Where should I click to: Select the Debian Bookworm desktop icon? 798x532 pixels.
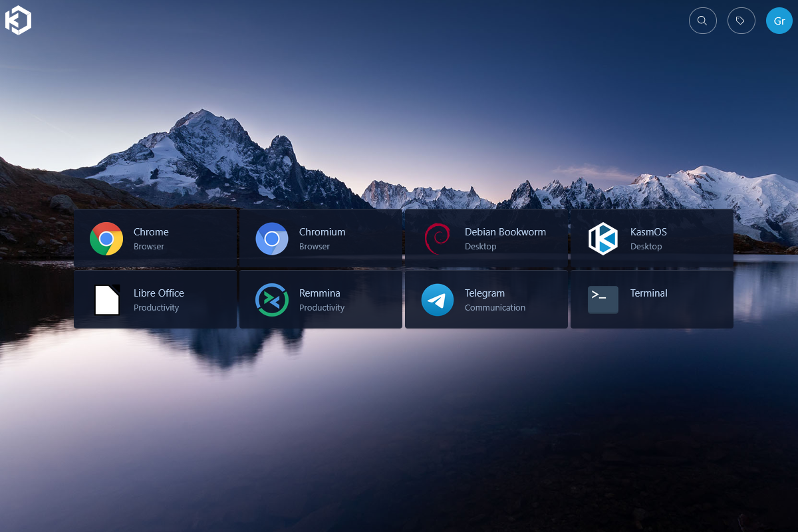pyautogui.click(x=437, y=239)
